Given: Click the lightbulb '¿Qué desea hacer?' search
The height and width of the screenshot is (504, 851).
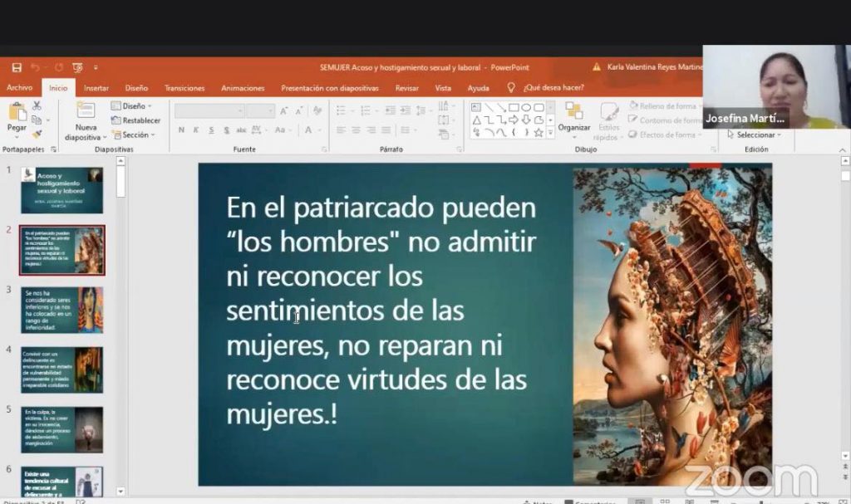Looking at the screenshot, I should 545,87.
